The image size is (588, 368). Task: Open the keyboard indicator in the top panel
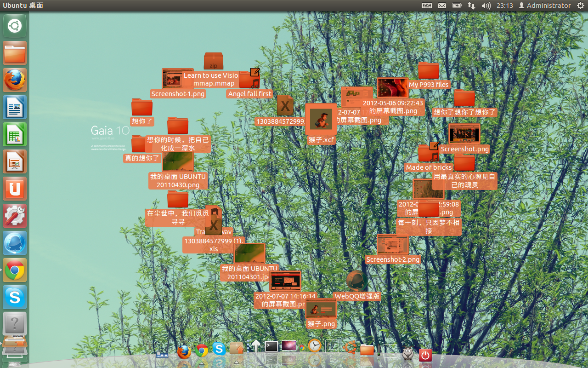[427, 6]
